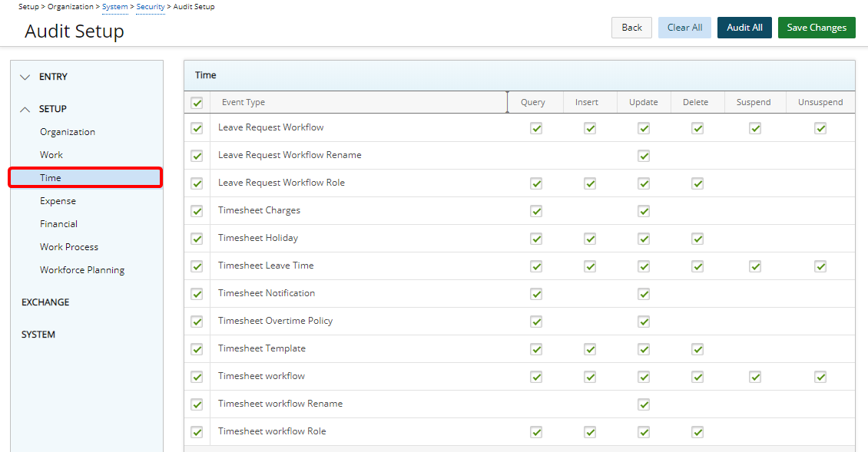The image size is (868, 452).
Task: Uncheck Timesheet Charges Query checkbox
Action: [536, 211]
